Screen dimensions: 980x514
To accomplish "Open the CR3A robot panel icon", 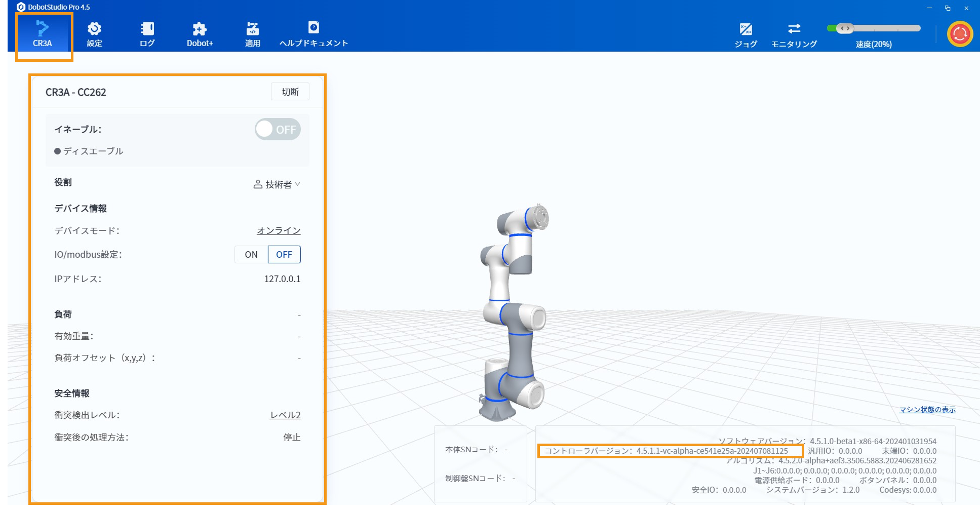I will 43,33.
